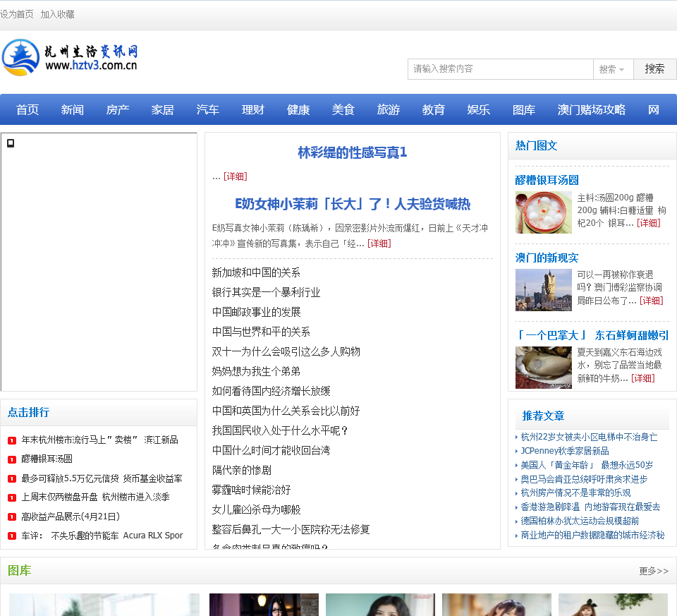Open 奥巴马会肯亚总统呼吁肃贪求进步
677x616 pixels.
coord(584,480)
